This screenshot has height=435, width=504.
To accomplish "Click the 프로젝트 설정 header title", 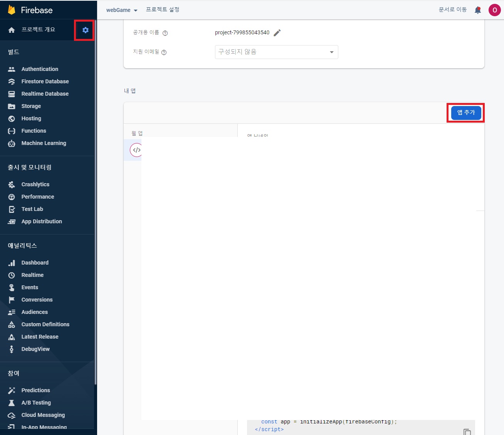I will [163, 10].
